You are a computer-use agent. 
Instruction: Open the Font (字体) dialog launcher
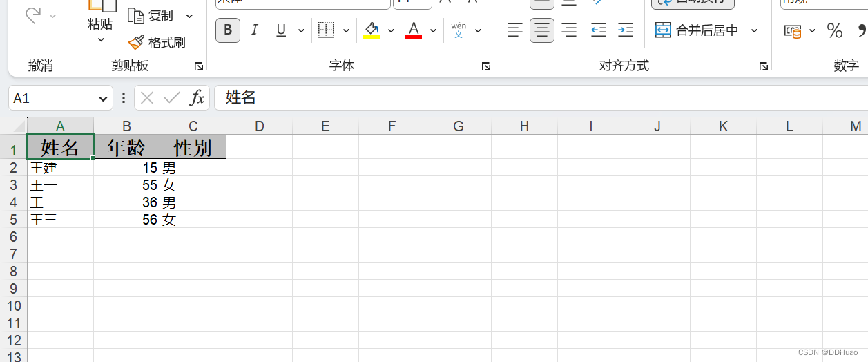(486, 66)
